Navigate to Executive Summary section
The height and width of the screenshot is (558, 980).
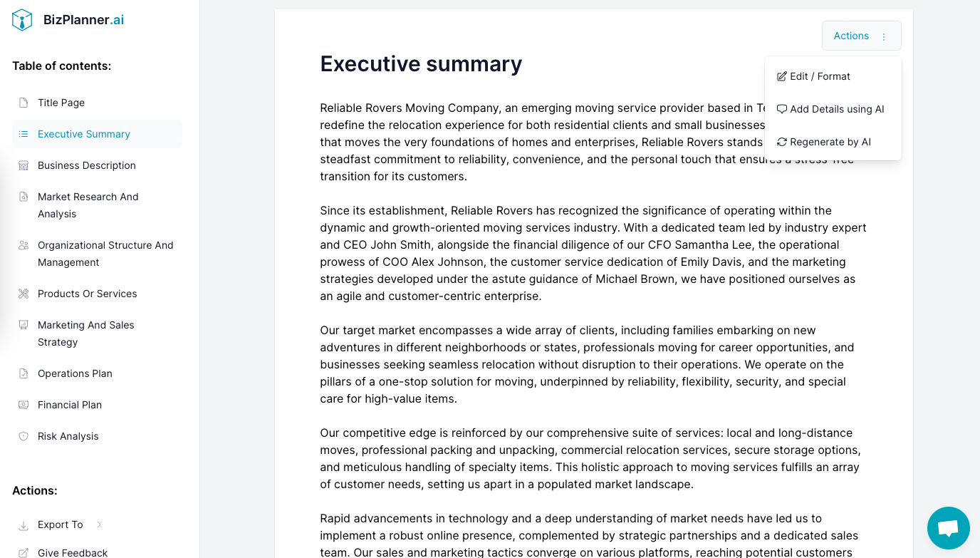coord(83,134)
